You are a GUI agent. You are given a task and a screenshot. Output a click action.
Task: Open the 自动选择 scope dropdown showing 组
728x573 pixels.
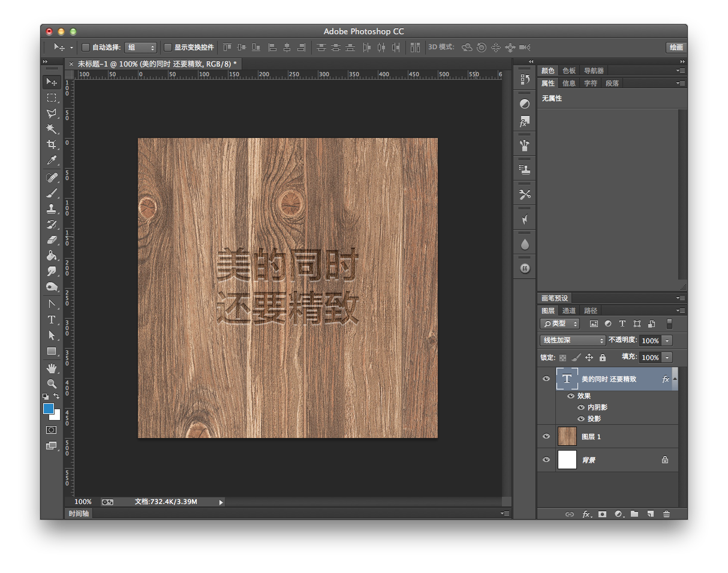141,47
